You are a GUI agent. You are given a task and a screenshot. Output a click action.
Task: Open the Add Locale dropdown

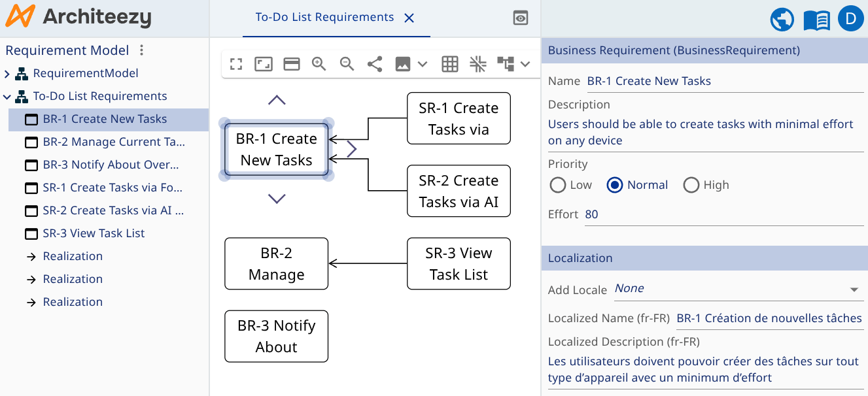[853, 289]
